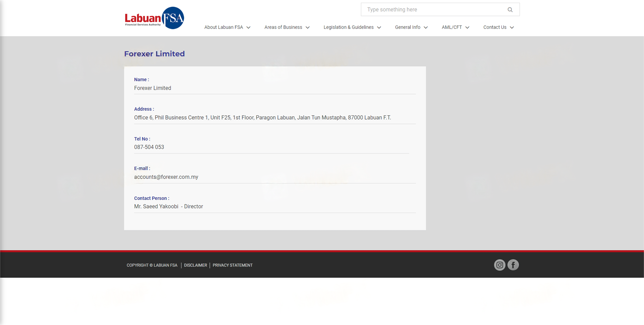This screenshot has height=325, width=644.
Task: Click the address line starting Office 6
Action: point(262,117)
